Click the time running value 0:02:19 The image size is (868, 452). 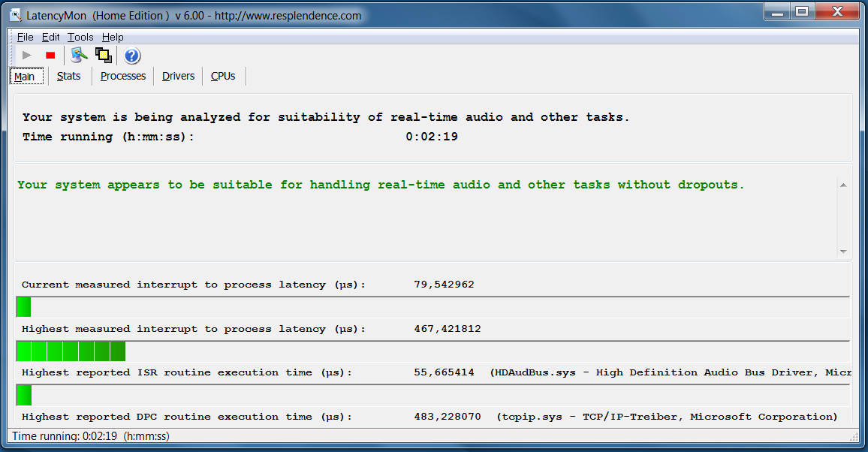[432, 137]
